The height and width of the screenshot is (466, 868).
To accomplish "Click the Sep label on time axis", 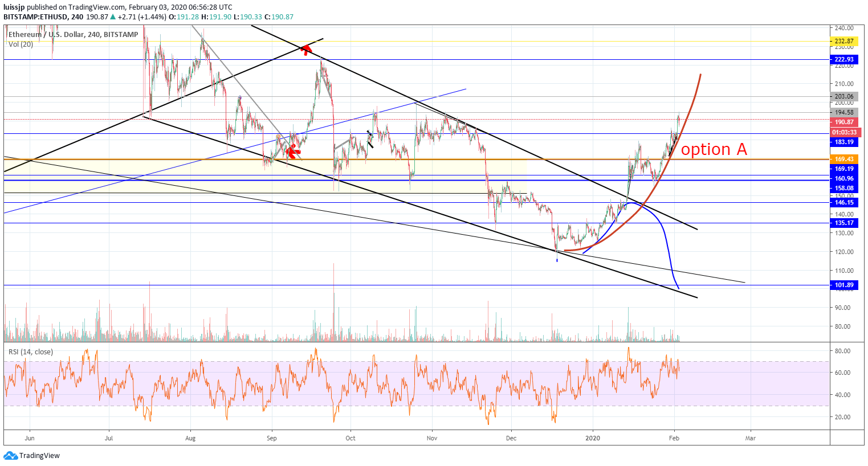I will (x=272, y=438).
